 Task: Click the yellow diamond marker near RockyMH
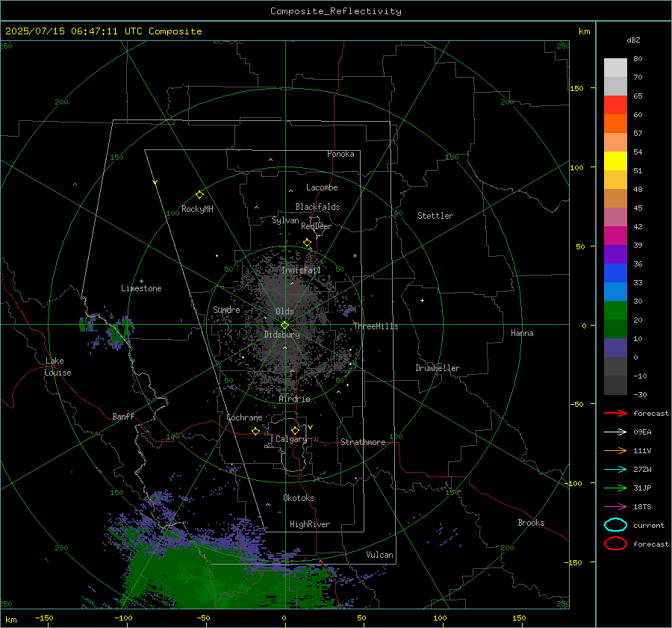199,195
